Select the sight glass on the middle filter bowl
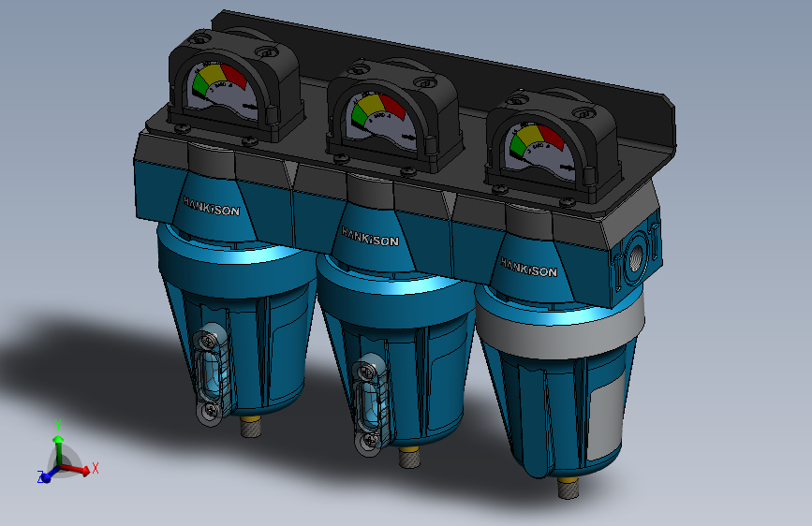 pos(371,404)
